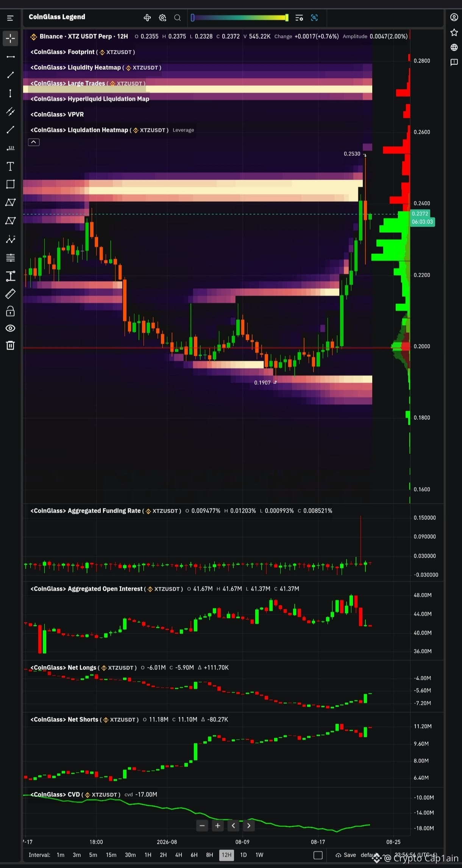
Task: Collapse the indicator legend chevron
Action: [x=34, y=142]
